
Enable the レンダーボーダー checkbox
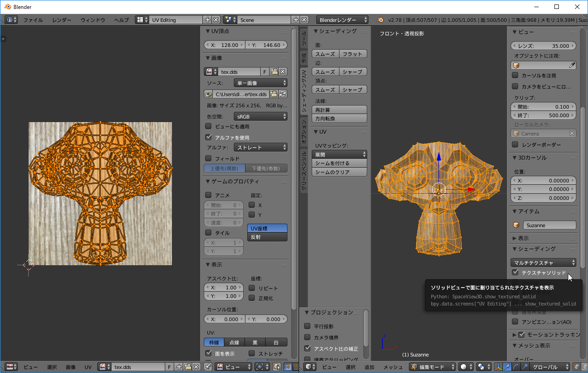tap(515, 144)
